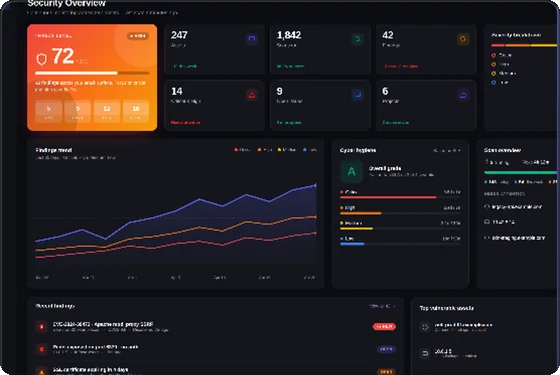Click the orange icon on the 42 card

[x=463, y=39]
